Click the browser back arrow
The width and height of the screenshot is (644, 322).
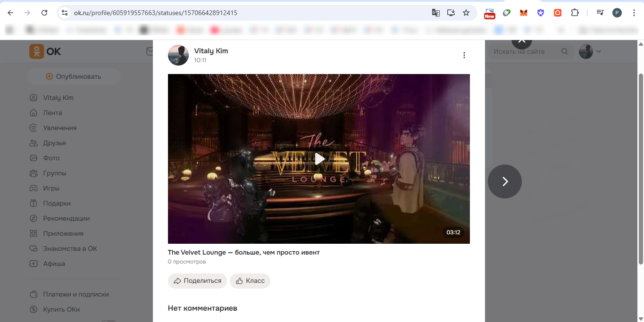pyautogui.click(x=10, y=13)
